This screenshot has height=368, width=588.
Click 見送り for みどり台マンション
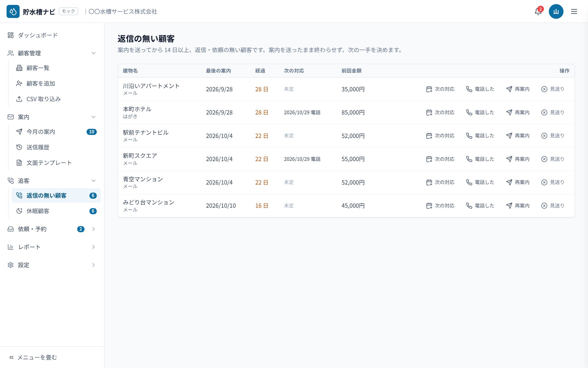click(x=553, y=206)
